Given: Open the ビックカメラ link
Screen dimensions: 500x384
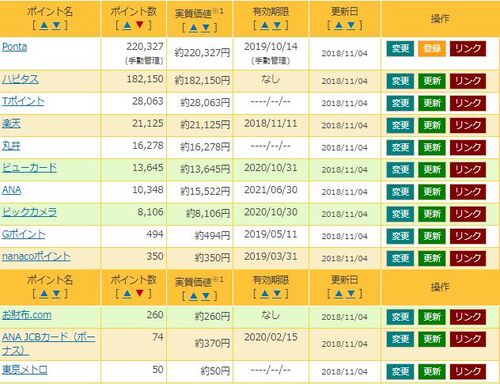Looking at the screenshot, I should pos(29,212).
